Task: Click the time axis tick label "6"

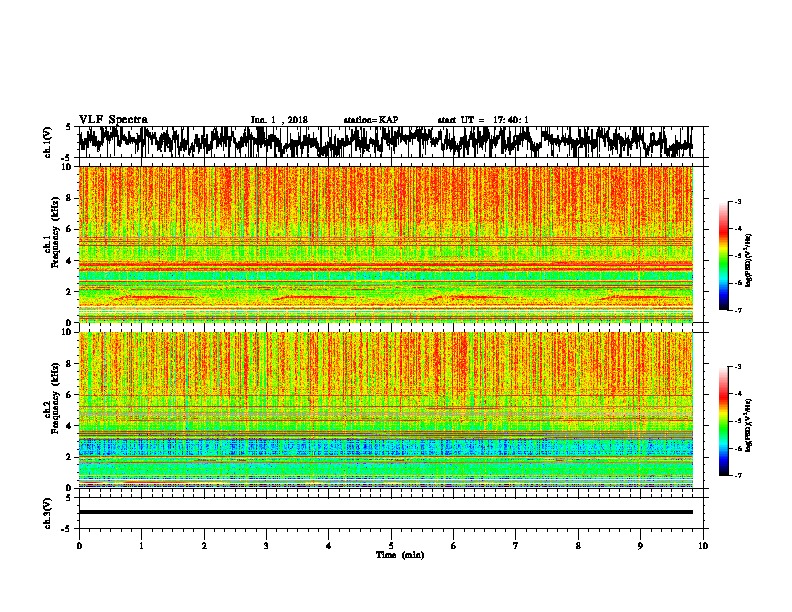Action: 453,546
